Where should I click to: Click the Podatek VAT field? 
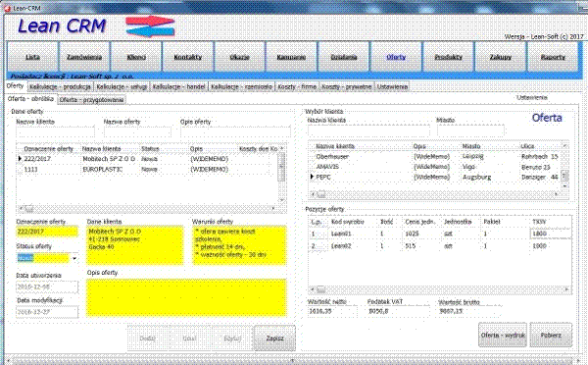[398, 311]
